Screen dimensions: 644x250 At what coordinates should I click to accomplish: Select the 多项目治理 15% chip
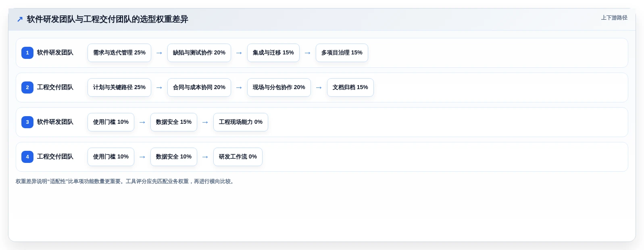click(342, 53)
